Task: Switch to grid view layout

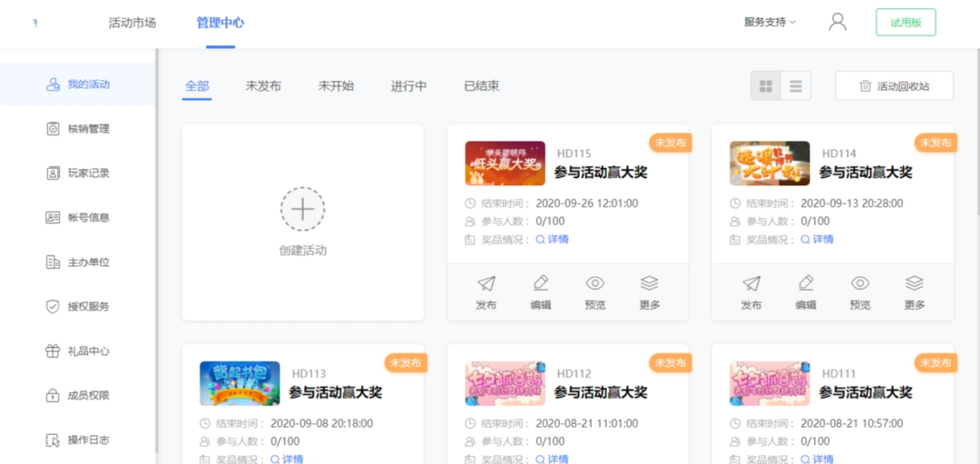Action: tap(766, 86)
